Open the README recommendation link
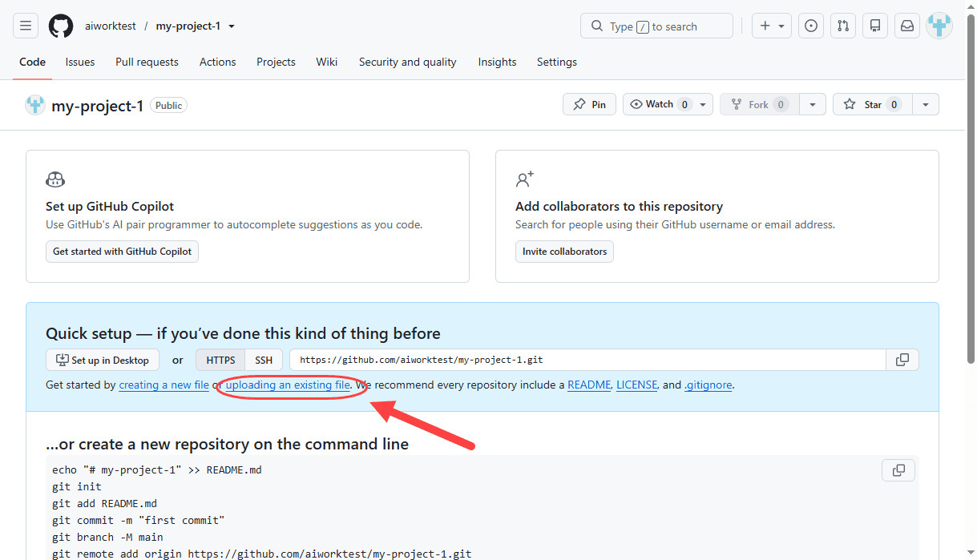977x560 pixels. [x=589, y=385]
